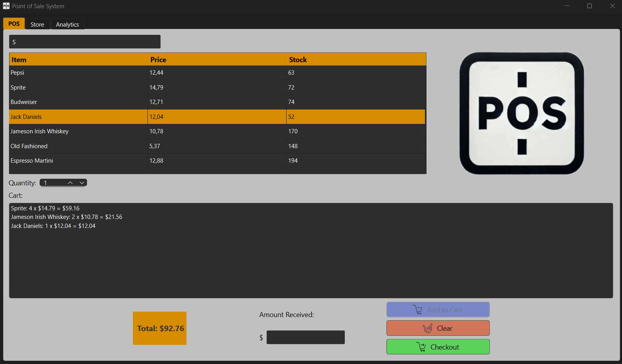Click the cart icon on Checkout button

[421, 347]
